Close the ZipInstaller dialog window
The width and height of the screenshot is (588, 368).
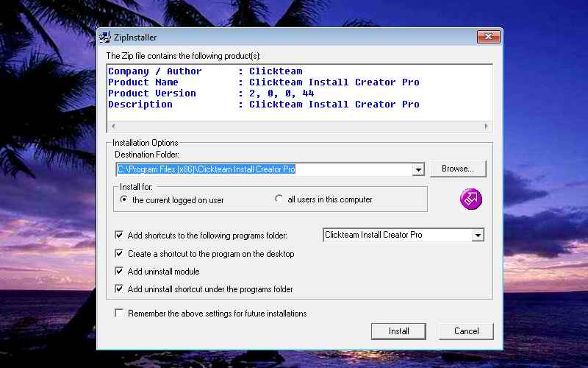(488, 38)
